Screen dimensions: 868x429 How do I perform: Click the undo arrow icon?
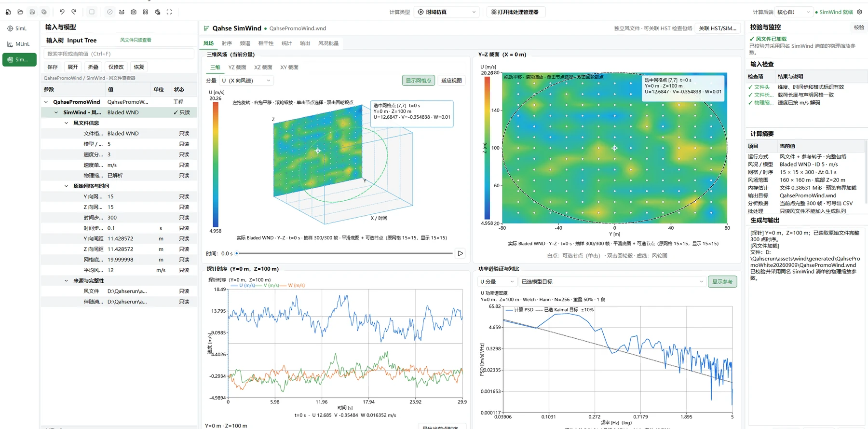(x=62, y=12)
